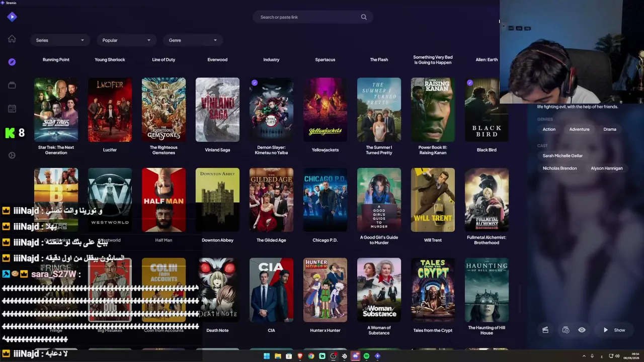
Task: Open the volume tray icon
Action: pos(618,356)
